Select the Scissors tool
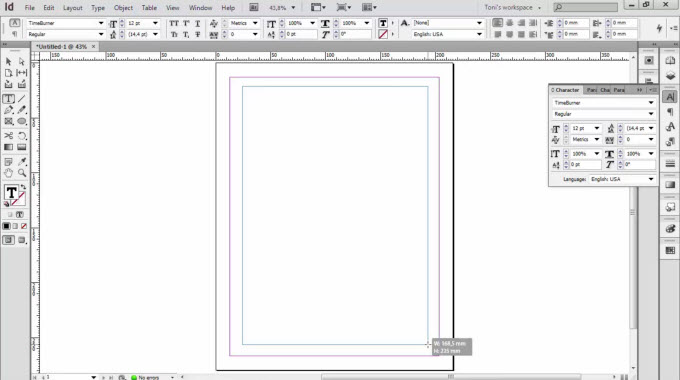 [8, 136]
